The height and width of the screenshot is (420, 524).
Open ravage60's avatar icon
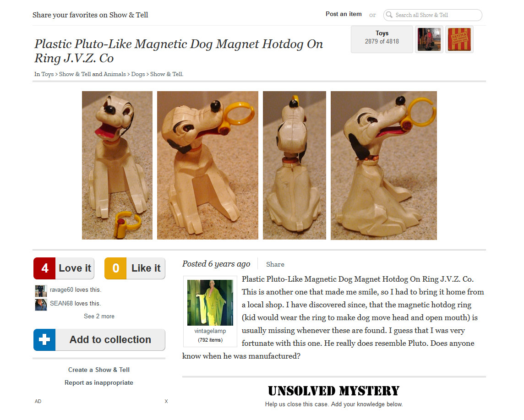click(x=41, y=291)
